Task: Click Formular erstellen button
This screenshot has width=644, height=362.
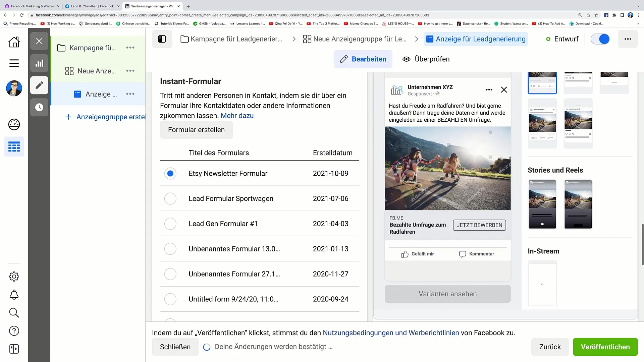Action: click(196, 130)
